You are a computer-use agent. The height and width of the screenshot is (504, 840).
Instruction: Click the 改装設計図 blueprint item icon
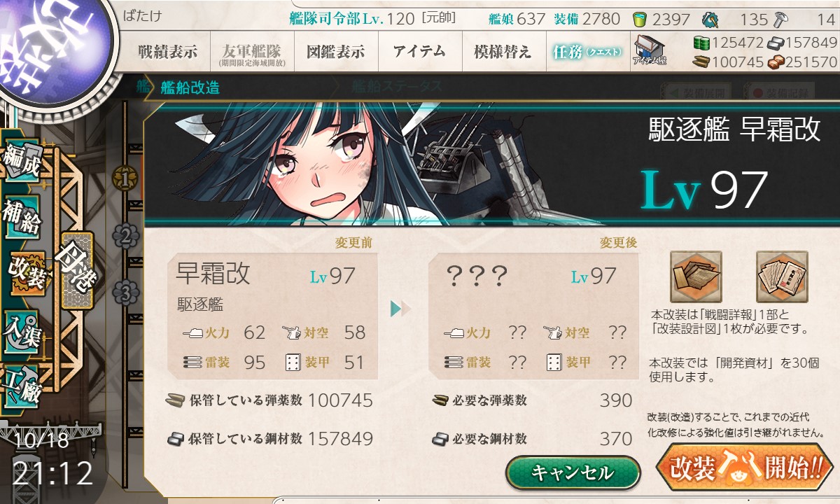(x=782, y=276)
